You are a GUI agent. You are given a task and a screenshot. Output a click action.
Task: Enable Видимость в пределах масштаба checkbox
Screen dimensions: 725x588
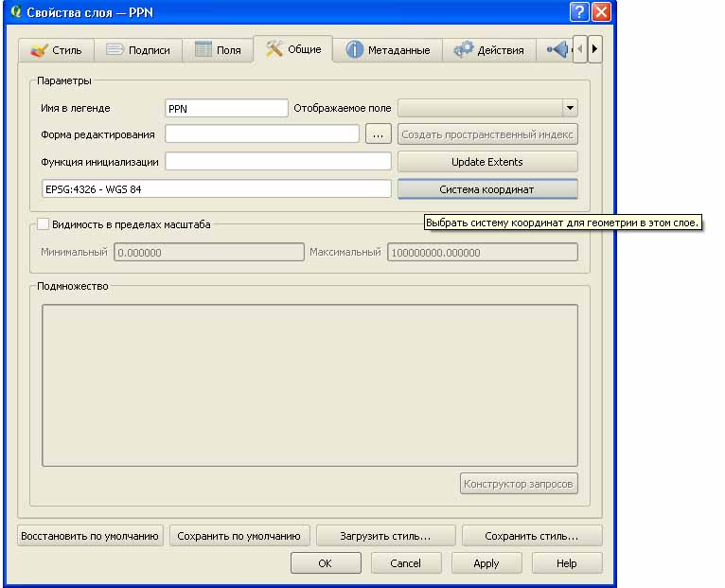43,224
